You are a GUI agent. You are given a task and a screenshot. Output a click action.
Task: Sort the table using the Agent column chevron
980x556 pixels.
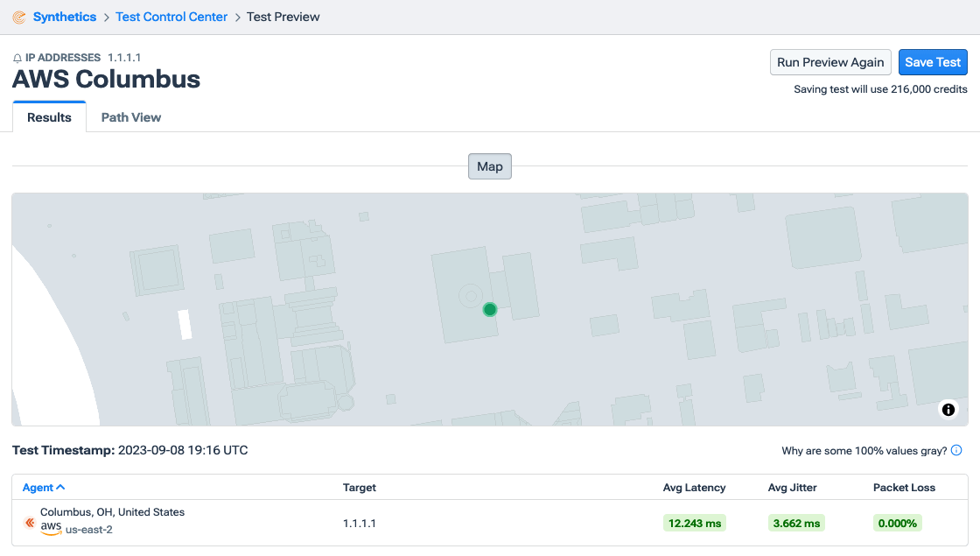click(60, 487)
